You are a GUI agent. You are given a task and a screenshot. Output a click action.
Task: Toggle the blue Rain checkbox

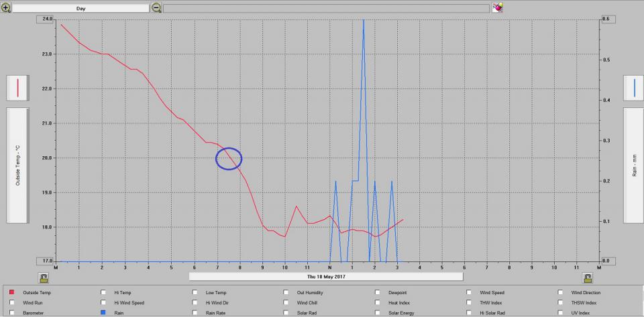point(104,312)
